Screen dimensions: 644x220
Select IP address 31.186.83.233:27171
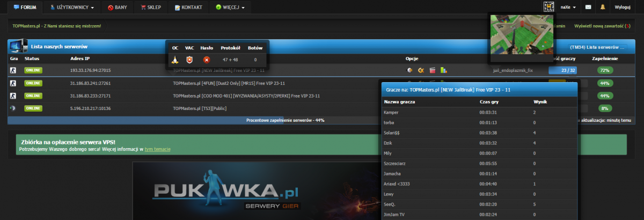91,96
